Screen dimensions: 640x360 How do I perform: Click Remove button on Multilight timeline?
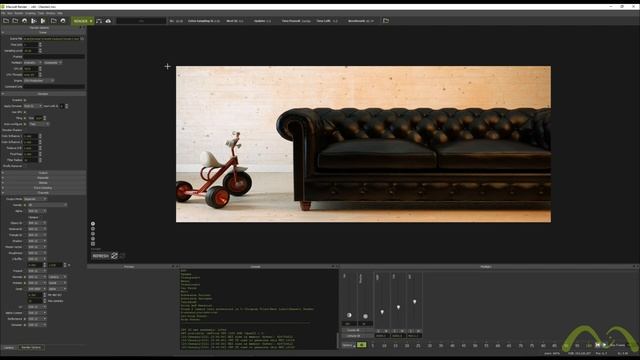click(348, 345)
